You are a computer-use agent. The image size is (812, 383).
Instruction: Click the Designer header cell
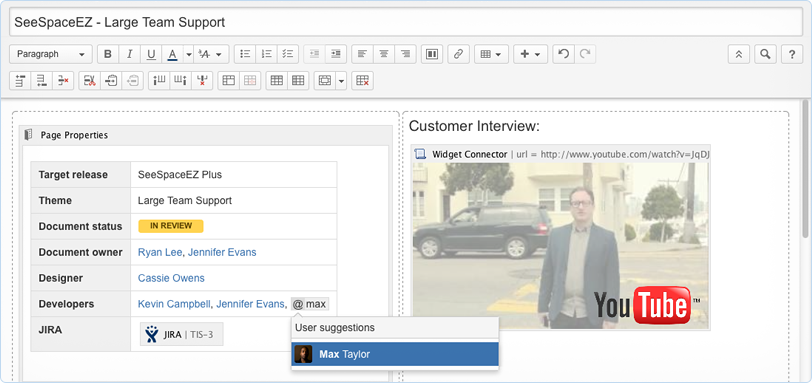click(81, 278)
